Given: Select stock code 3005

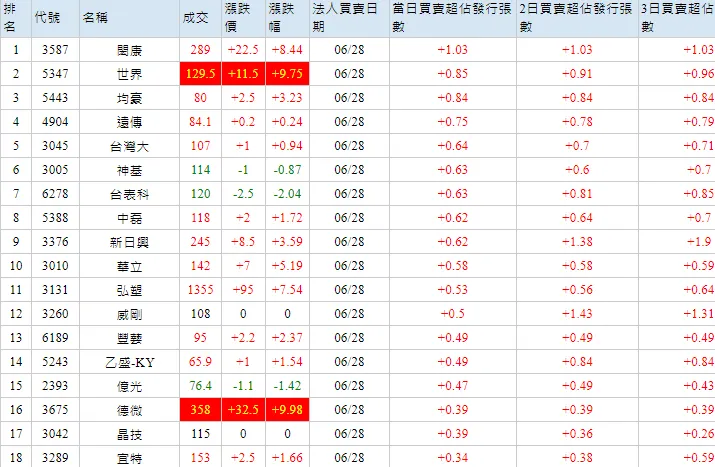Looking at the screenshot, I should point(55,170).
